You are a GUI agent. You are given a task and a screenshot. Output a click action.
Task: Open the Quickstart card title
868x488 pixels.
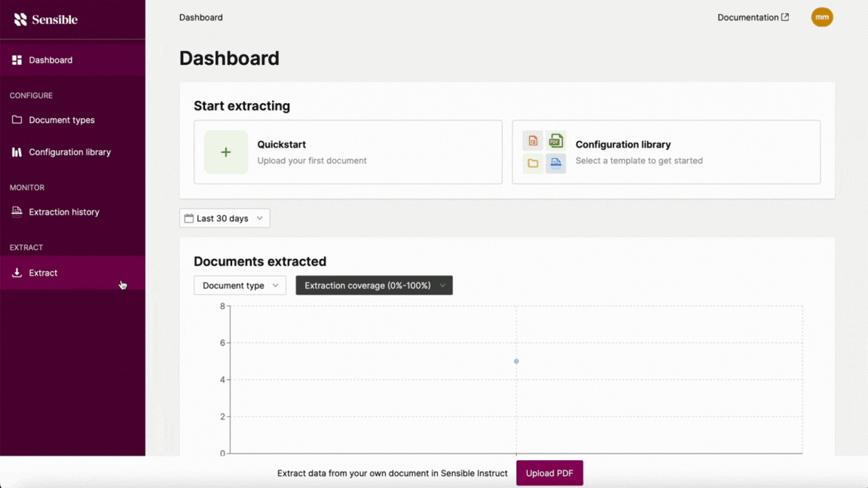pos(281,145)
